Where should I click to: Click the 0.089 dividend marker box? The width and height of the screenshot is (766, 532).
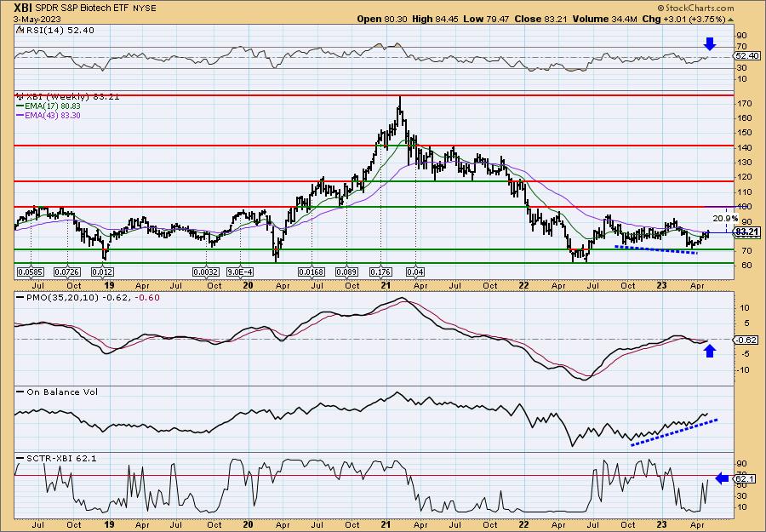click(346, 272)
